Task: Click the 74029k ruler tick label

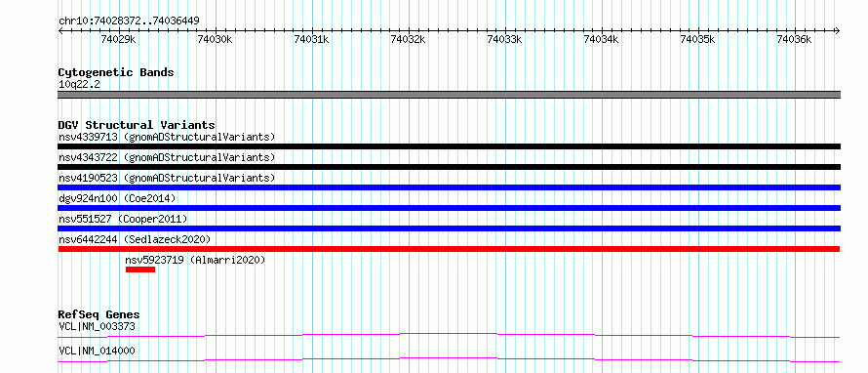Action: click(119, 39)
